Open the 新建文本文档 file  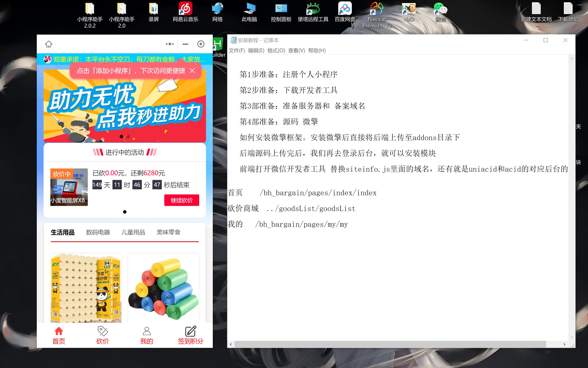pos(536,12)
